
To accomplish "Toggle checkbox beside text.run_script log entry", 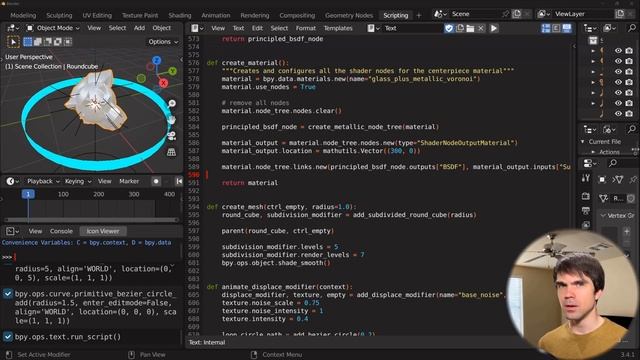I will [x=8, y=337].
